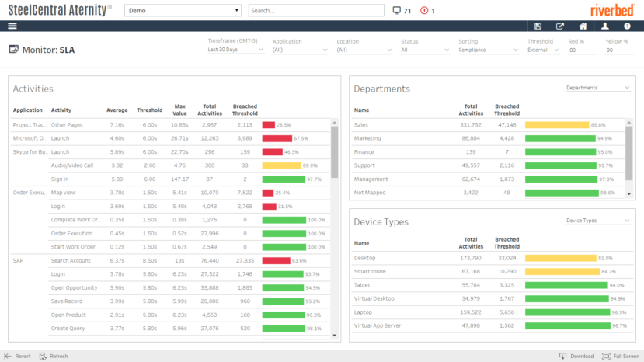Click the yellow 89.0% bar for Audio/Video Call
The height and width of the screenshot is (362, 644).
pos(282,165)
